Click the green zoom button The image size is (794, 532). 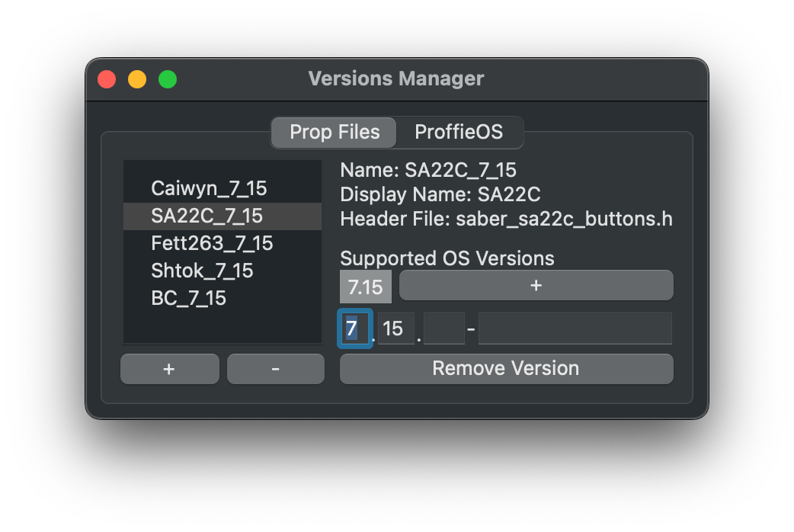168,79
